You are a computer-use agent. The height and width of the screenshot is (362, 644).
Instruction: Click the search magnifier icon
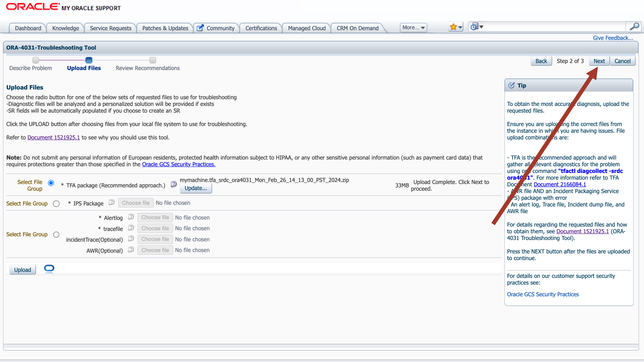pos(634,27)
